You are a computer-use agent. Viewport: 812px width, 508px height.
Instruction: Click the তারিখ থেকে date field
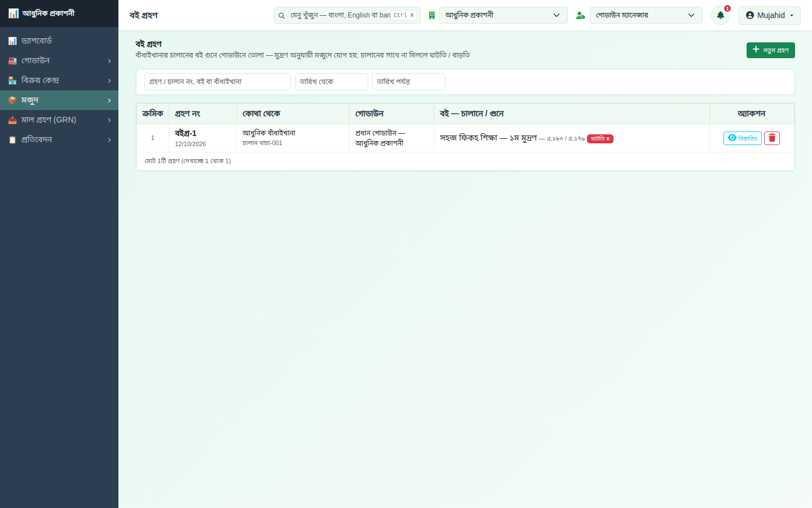coord(332,82)
